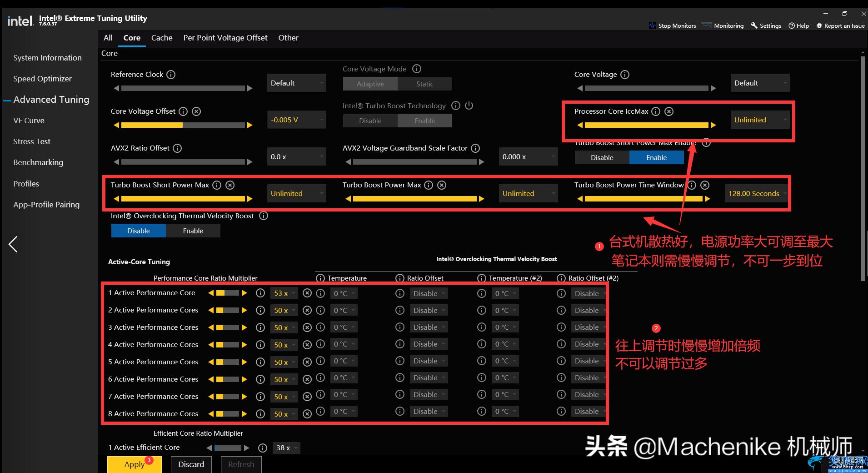Image resolution: width=868 pixels, height=473 pixels.
Task: Click the Refresh button
Action: pos(241,464)
